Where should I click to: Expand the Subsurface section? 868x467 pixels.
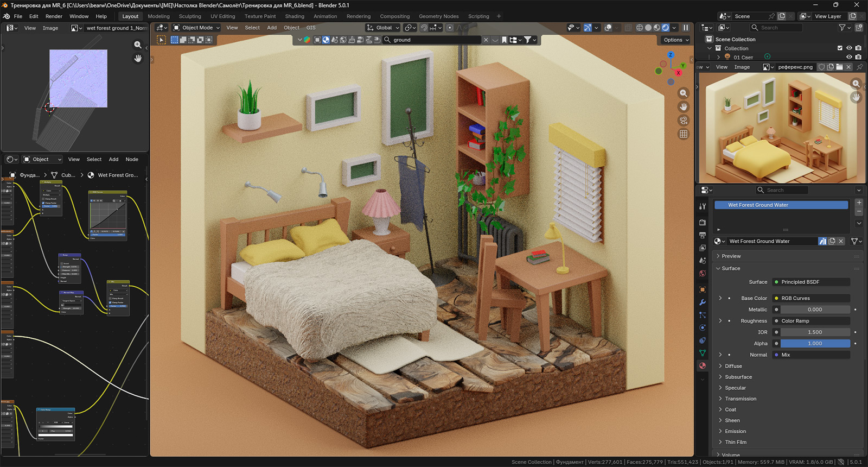[738, 377]
